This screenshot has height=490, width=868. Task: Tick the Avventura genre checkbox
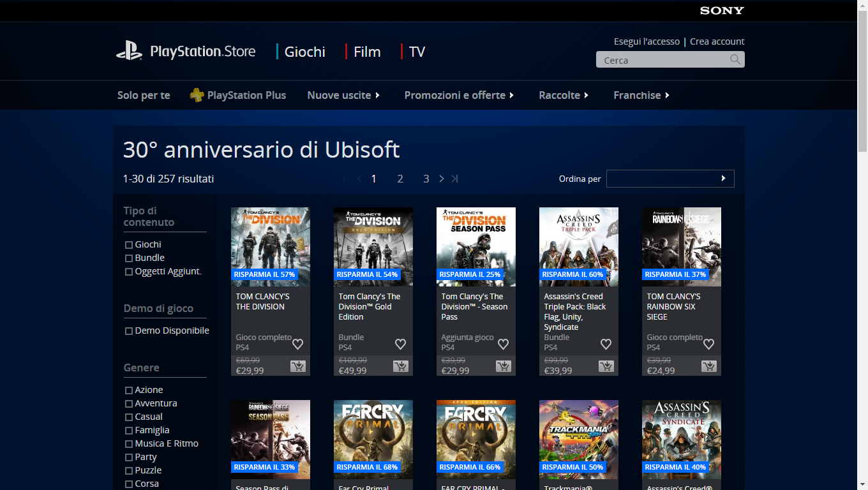[129, 404]
